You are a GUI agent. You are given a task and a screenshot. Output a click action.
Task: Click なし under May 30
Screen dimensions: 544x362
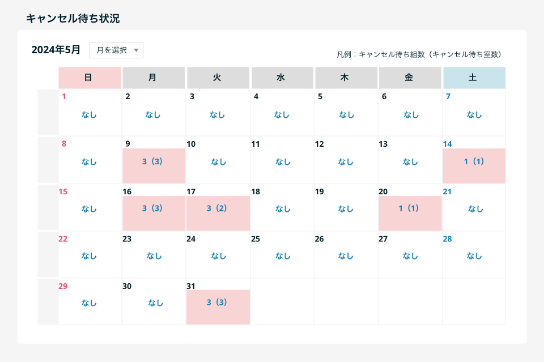click(155, 303)
